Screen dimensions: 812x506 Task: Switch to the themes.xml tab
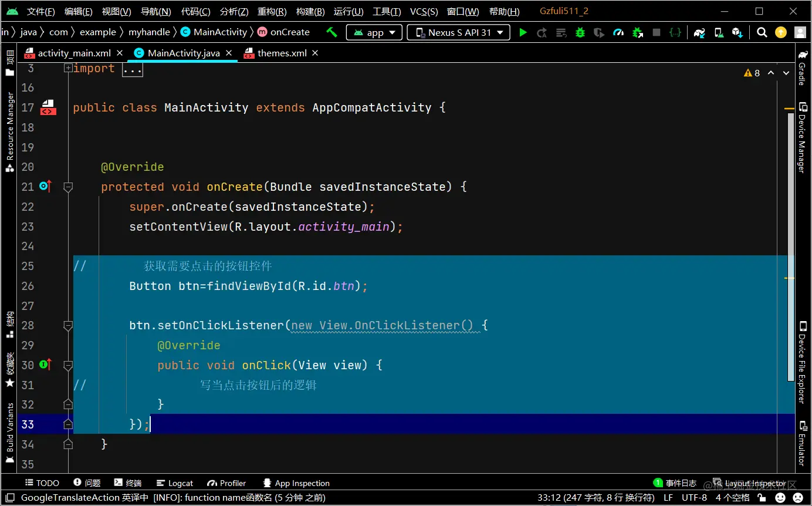point(282,53)
